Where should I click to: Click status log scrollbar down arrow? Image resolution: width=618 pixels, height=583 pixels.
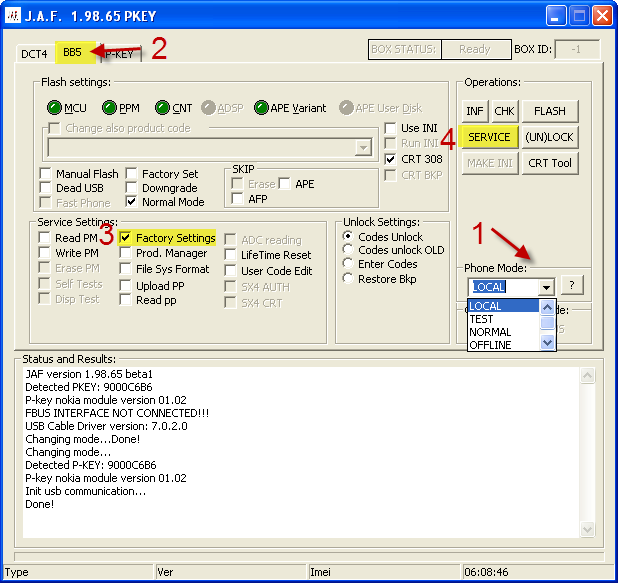587,529
